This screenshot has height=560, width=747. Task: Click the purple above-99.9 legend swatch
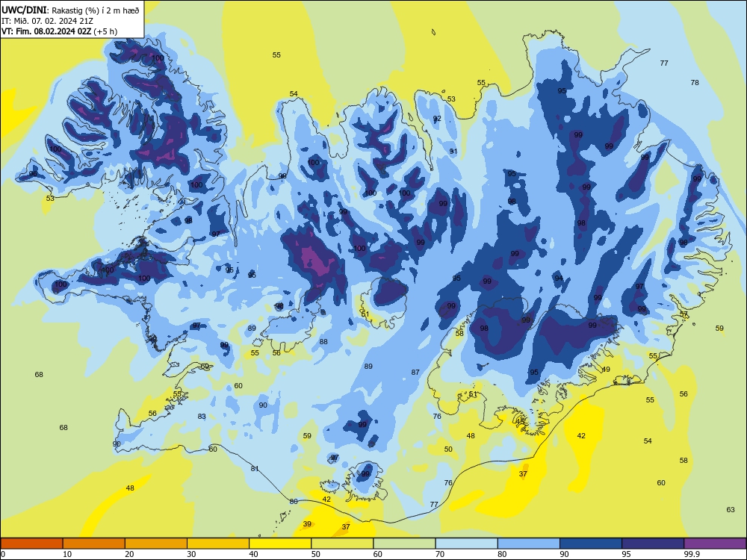715,544
